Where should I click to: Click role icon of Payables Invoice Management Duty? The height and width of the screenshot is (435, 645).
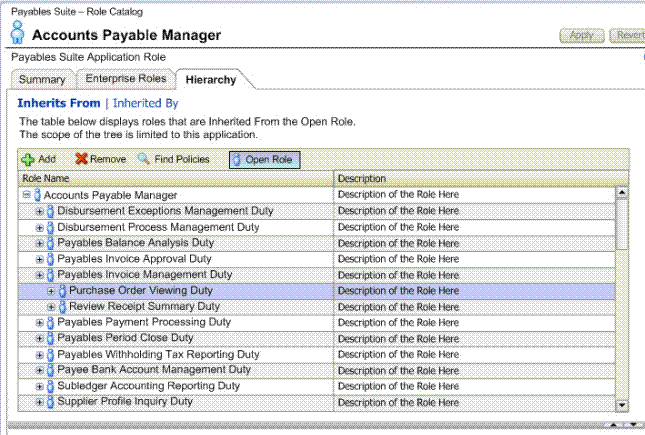tap(50, 275)
